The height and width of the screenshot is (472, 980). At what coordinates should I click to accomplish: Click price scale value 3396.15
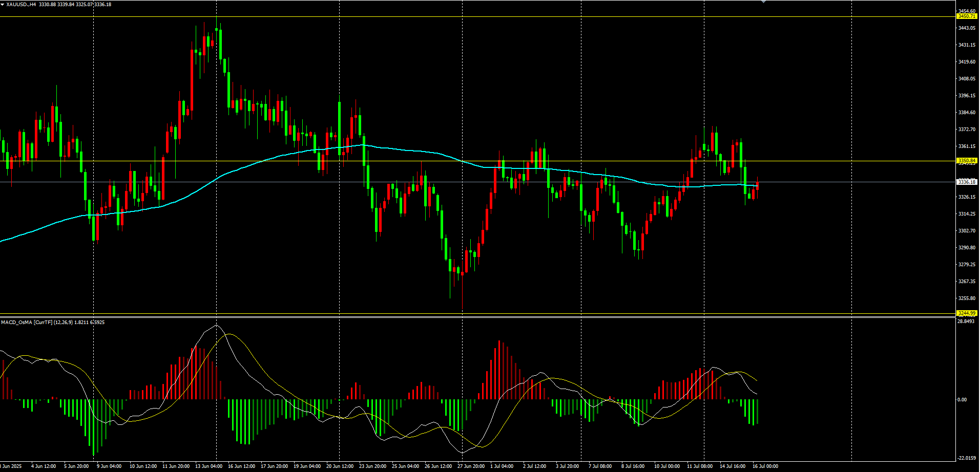coord(967,96)
